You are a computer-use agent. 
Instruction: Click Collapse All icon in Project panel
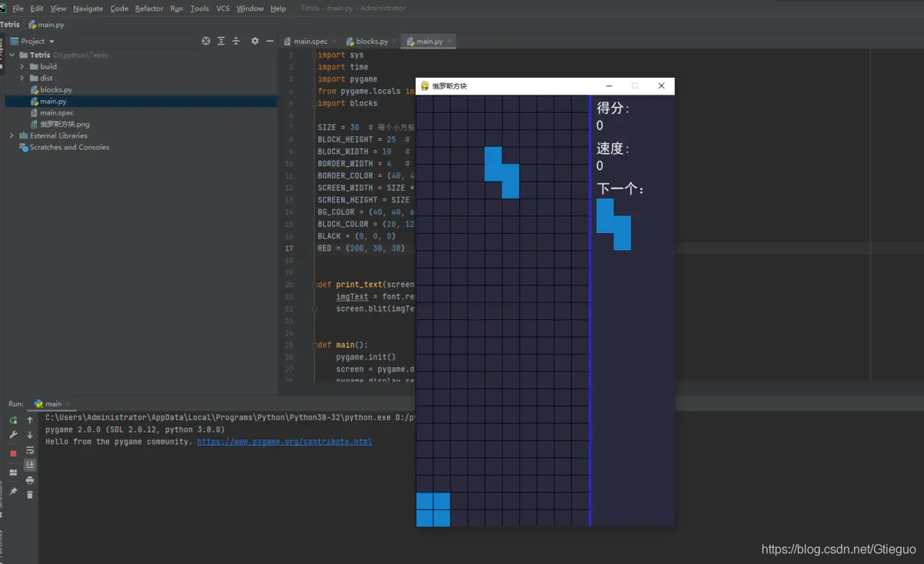236,41
